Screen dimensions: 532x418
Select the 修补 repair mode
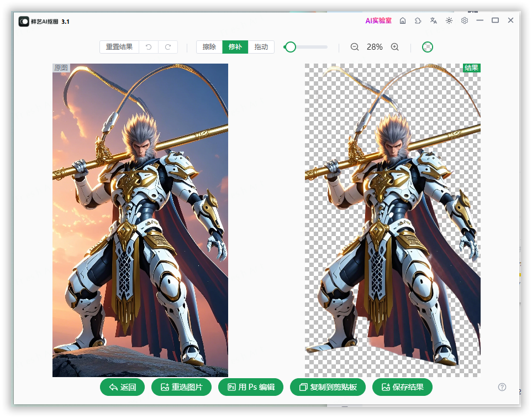[x=235, y=47]
